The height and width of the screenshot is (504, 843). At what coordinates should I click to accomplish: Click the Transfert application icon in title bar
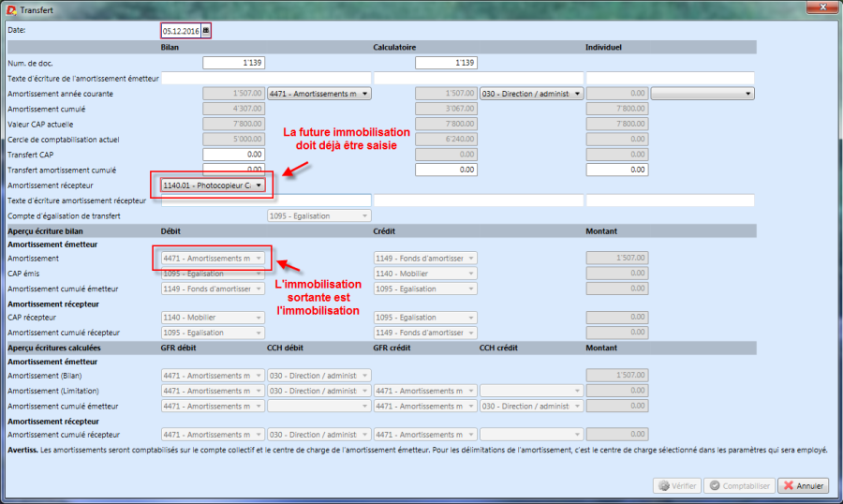[11, 8]
